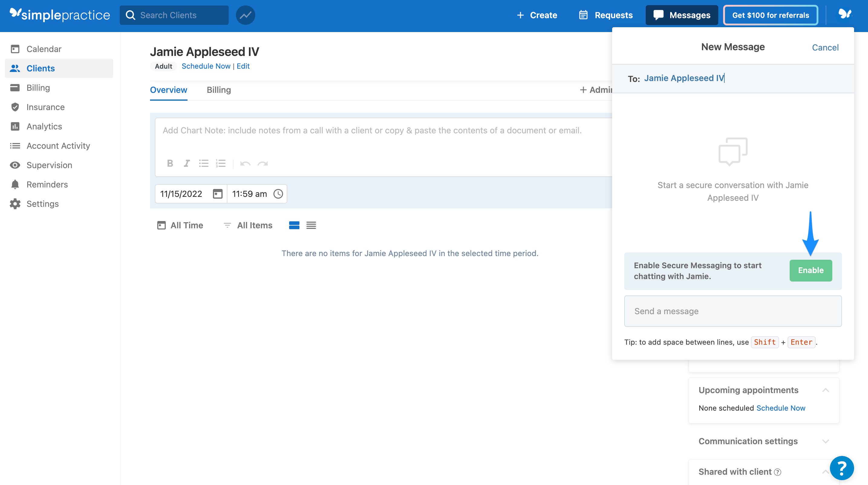The image size is (868, 485).
Task: Click the Account Activity list icon
Action: click(x=15, y=146)
